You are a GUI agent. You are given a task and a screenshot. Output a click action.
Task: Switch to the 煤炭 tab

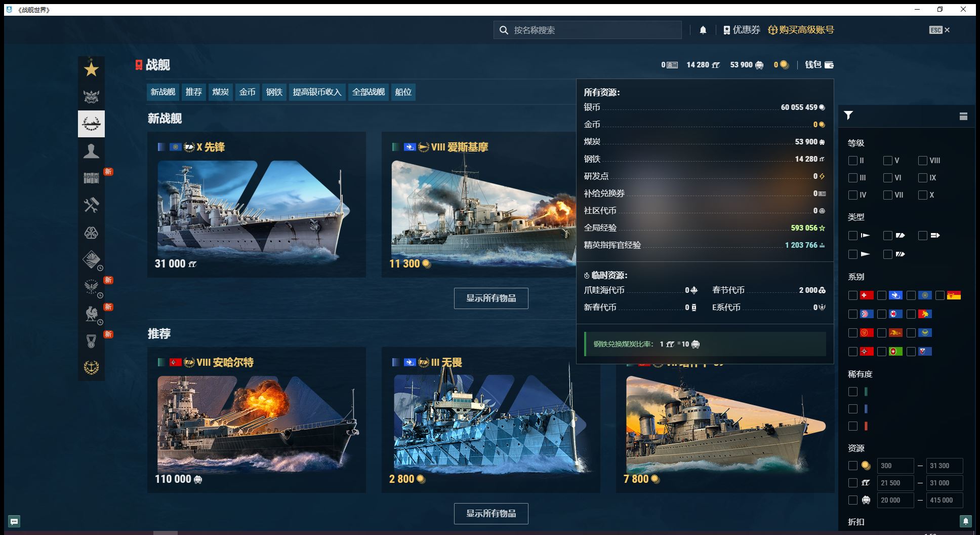220,92
